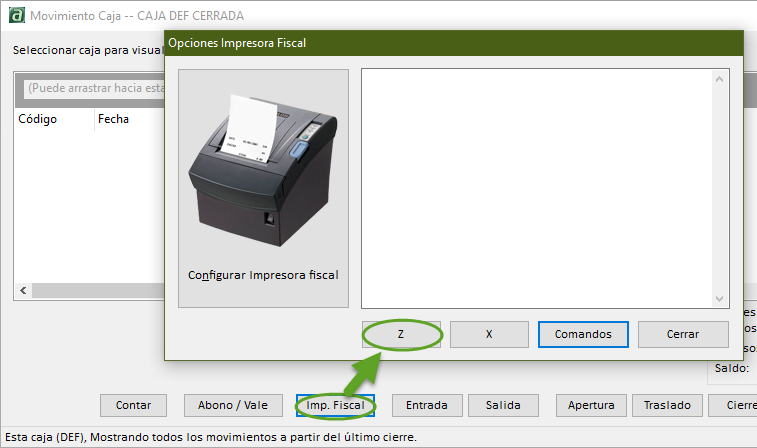Click the Contar button
This screenshot has width=757, height=448.
click(x=133, y=405)
